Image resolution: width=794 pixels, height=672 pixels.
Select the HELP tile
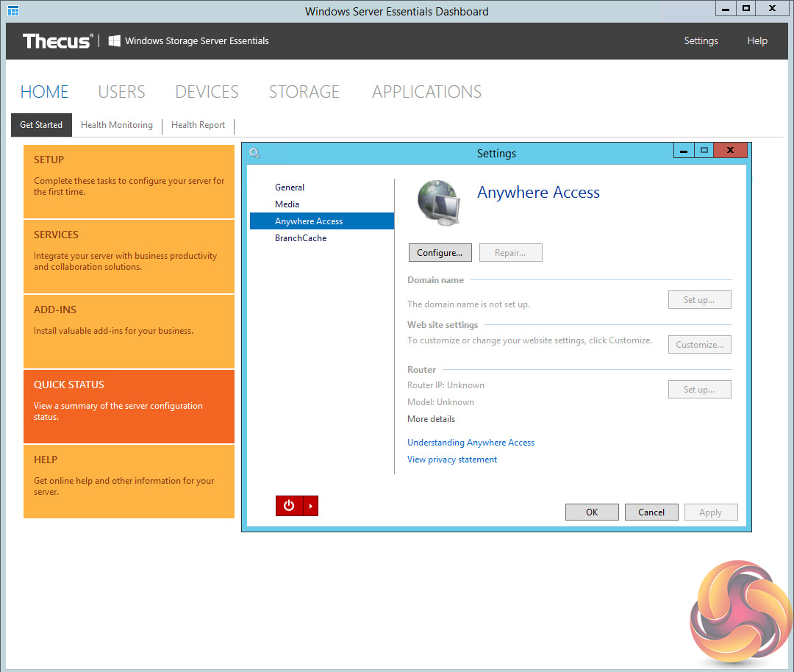point(129,481)
